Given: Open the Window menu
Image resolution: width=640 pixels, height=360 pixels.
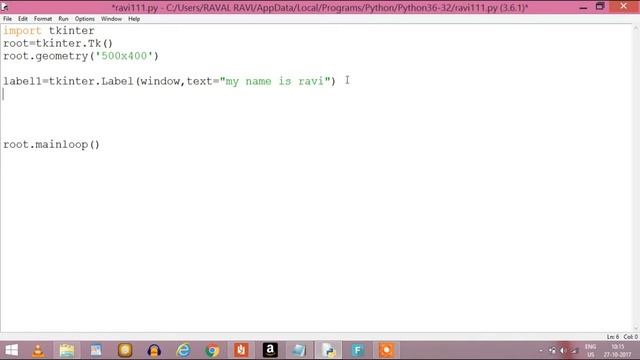Looking at the screenshot, I should pos(111,19).
